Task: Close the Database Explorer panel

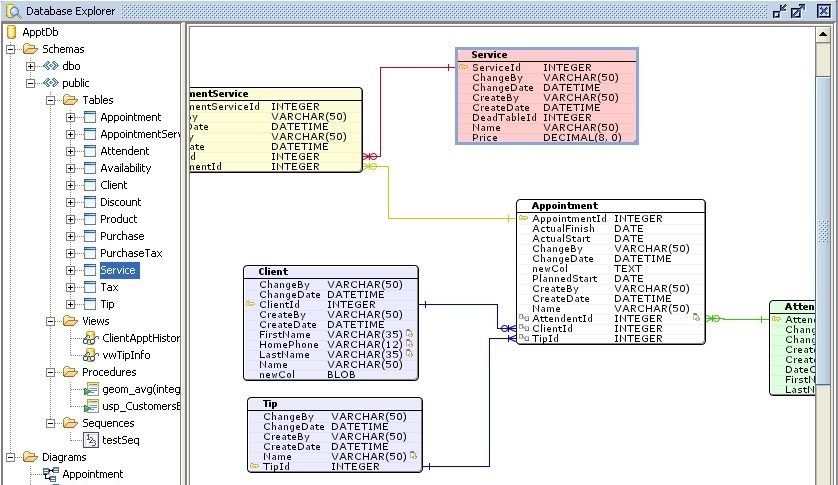Action: (x=824, y=11)
